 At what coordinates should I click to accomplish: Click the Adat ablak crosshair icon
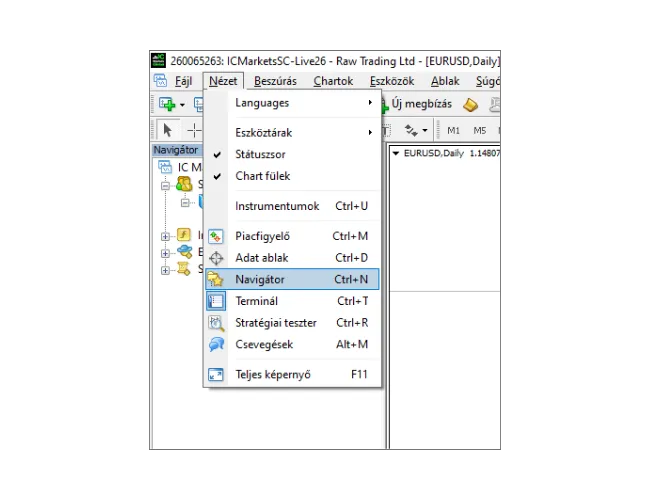[216, 258]
